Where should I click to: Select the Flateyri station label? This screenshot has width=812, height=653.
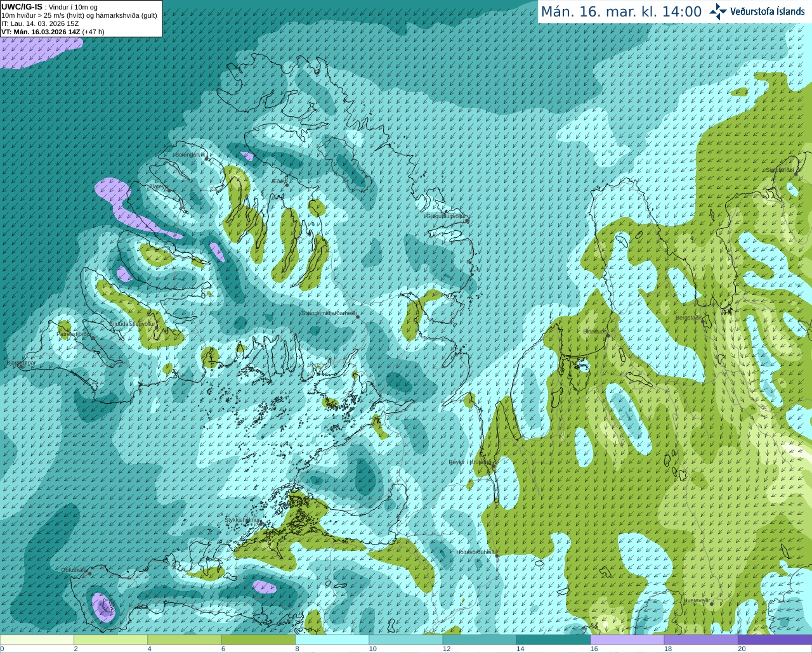click(157, 186)
